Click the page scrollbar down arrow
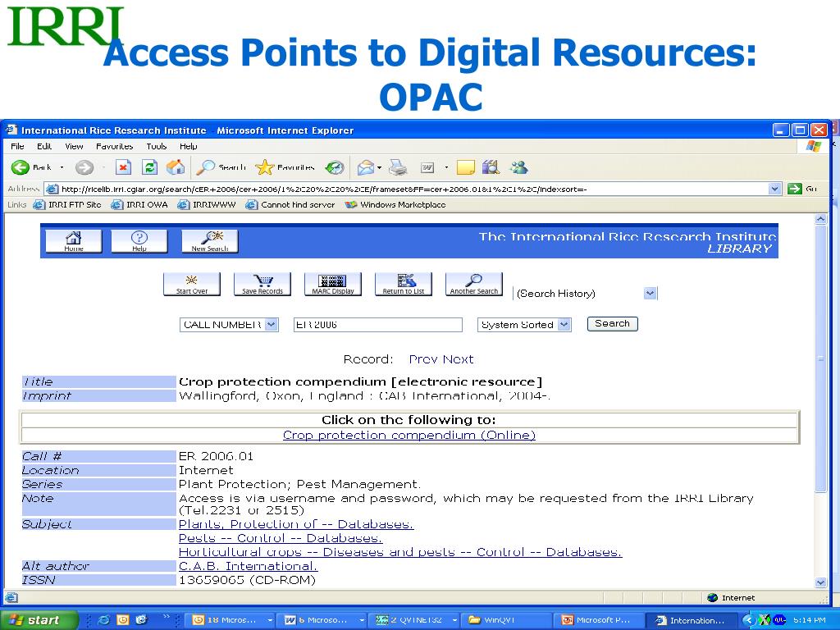Viewport: 840px width, 630px height. click(x=820, y=582)
